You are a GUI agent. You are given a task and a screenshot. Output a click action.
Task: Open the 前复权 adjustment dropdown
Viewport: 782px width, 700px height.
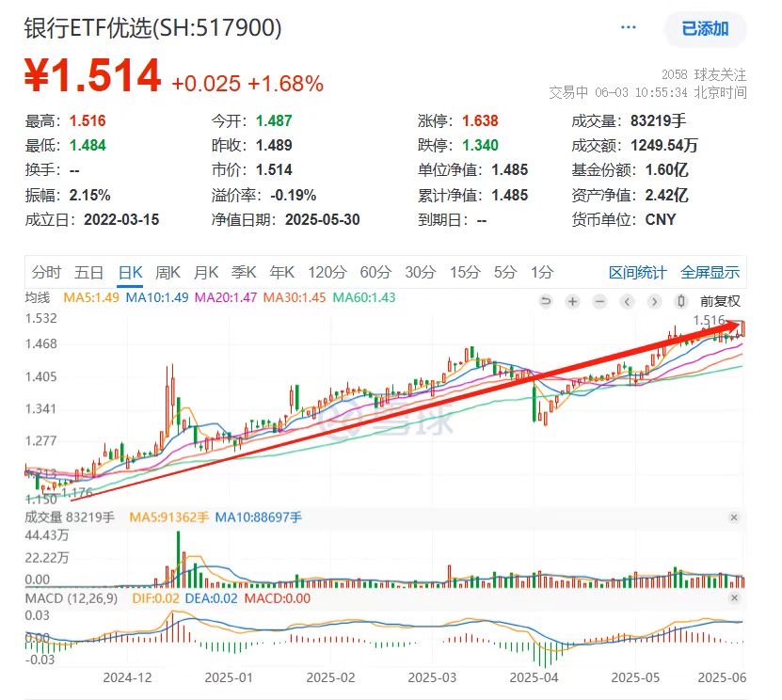point(720,301)
